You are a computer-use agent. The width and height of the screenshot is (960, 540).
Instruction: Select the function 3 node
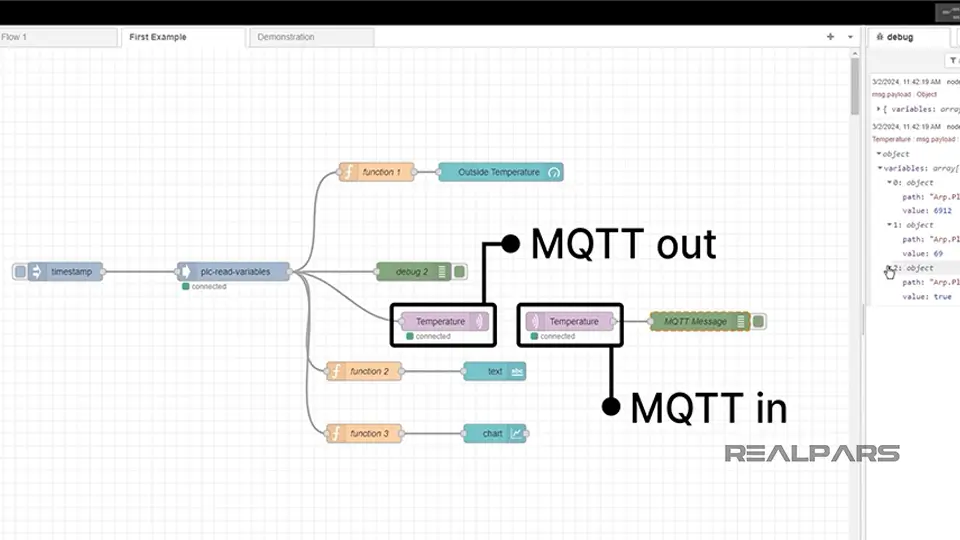coord(364,433)
